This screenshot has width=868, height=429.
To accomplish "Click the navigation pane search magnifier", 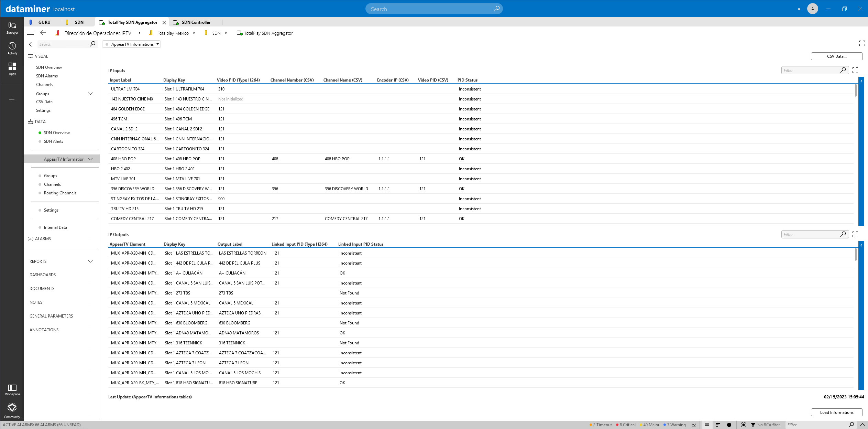I will pyautogui.click(x=92, y=44).
